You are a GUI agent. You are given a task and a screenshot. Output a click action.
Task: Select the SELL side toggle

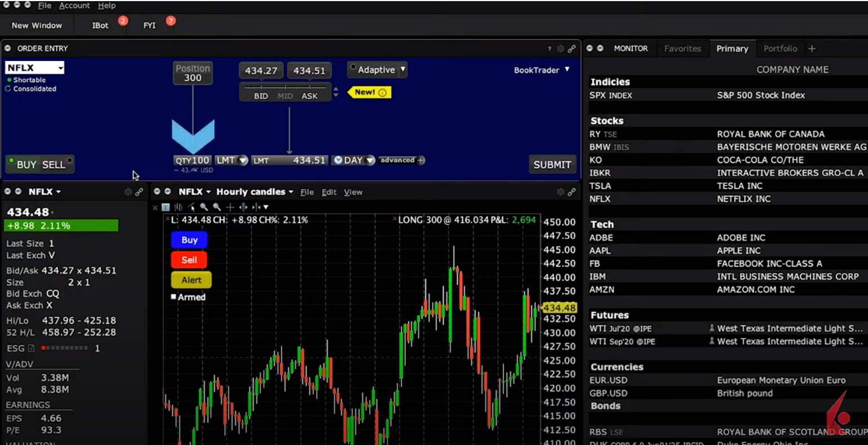pyautogui.click(x=55, y=165)
